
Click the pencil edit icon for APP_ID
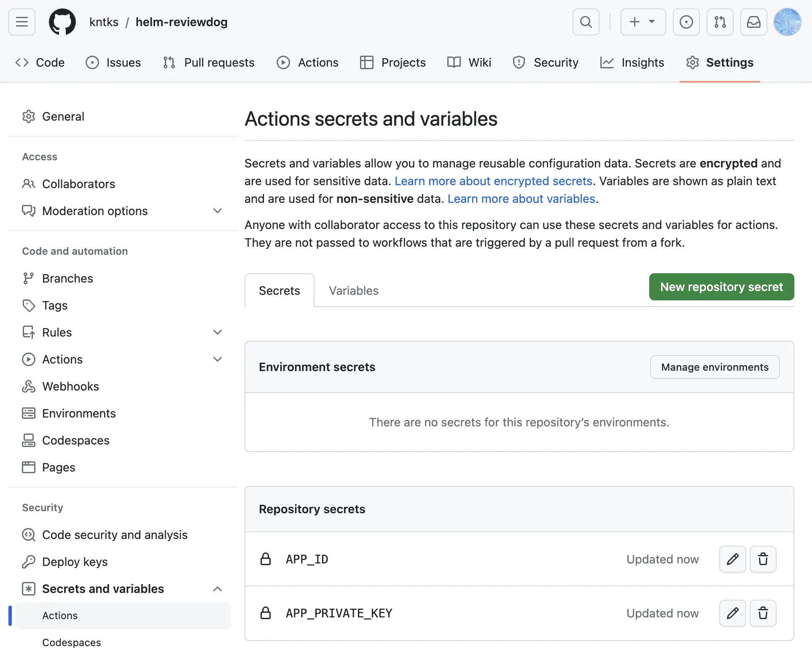[732, 559]
